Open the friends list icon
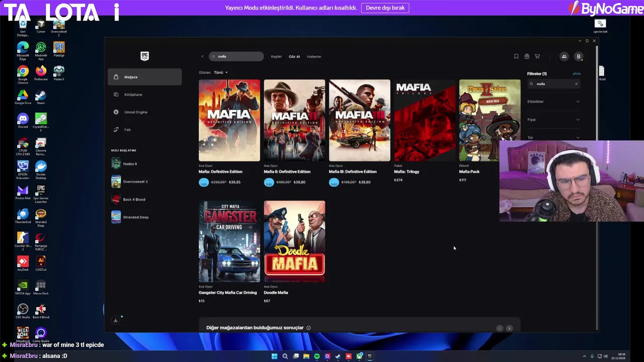Viewport: 644px width, 362px height. click(x=564, y=56)
